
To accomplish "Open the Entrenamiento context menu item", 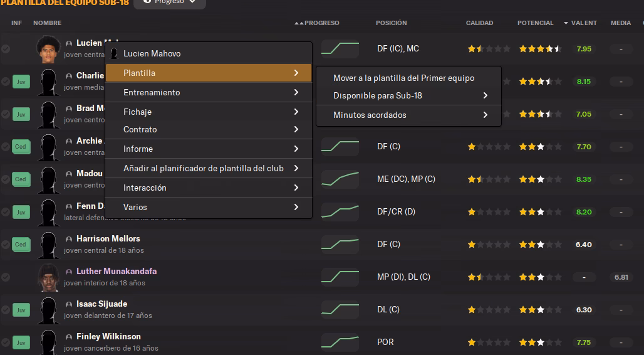I will 209,93.
